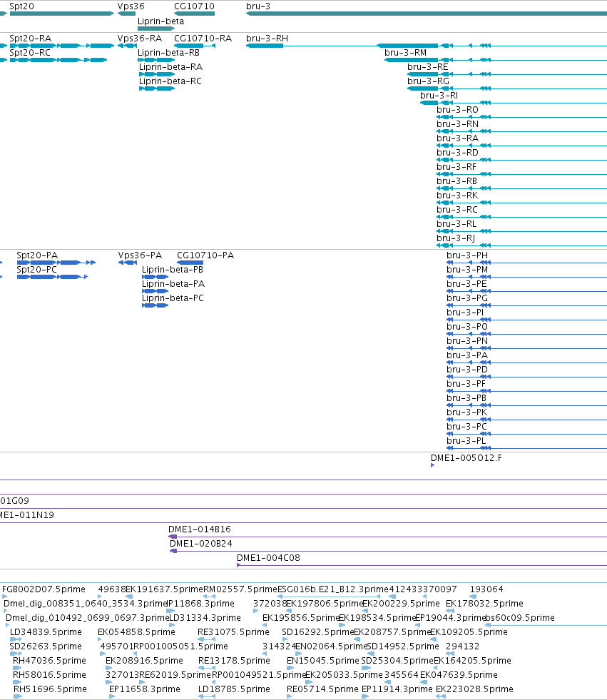The height and width of the screenshot is (700, 607).
Task: Click the Spt20 gene bar glyph
Action: coord(61,14)
